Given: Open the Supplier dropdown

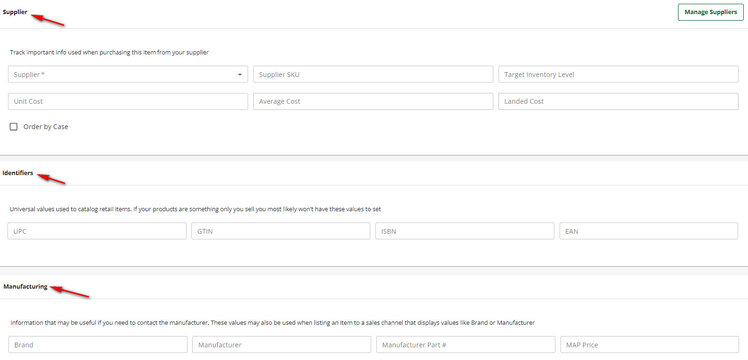Looking at the screenshot, I should coord(128,74).
